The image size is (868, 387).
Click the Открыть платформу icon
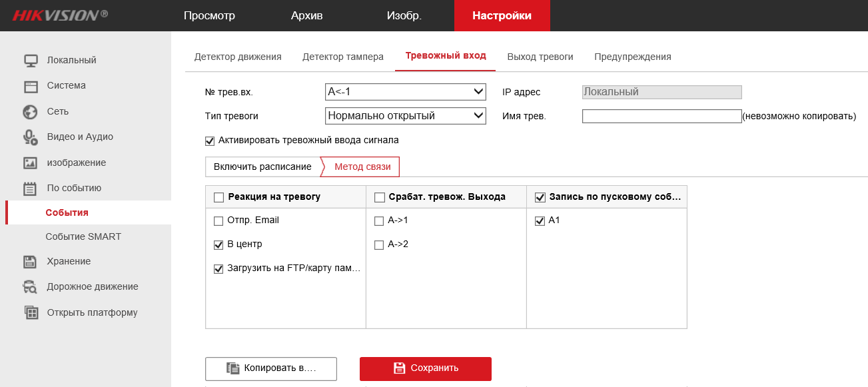[31, 312]
